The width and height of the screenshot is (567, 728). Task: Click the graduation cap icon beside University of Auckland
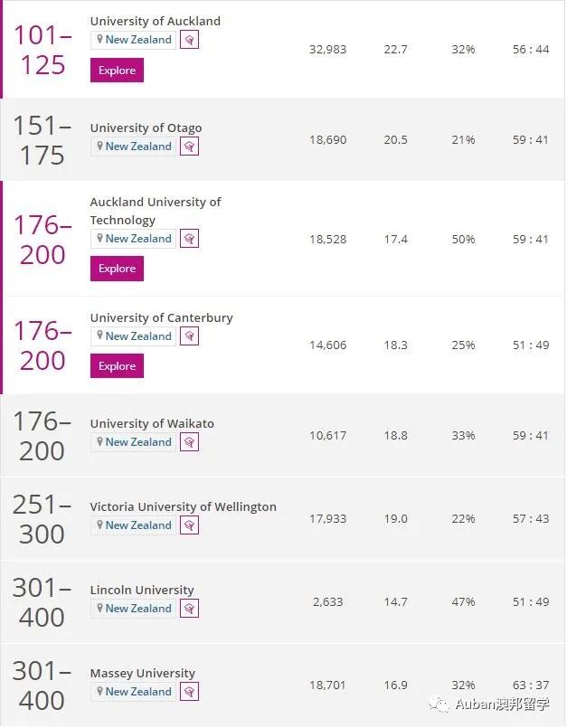(189, 40)
